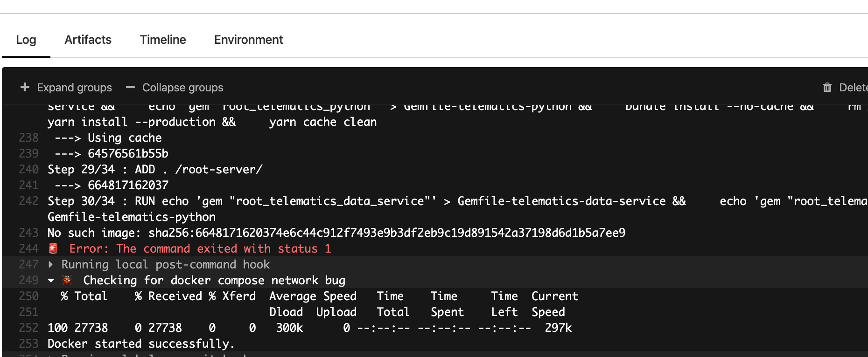The image size is (868, 357).
Task: Expand the Running local post-command hook group
Action: [51, 264]
